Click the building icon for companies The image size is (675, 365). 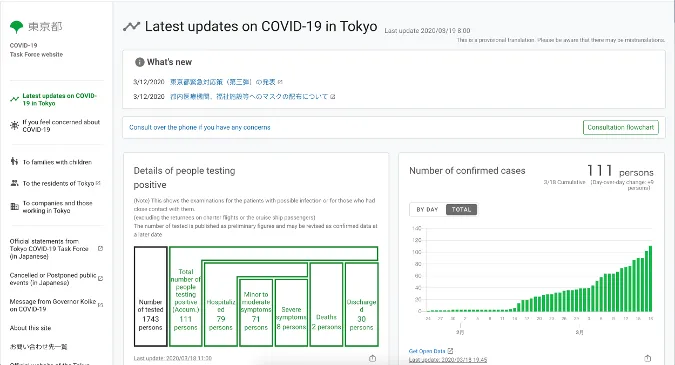coord(14,207)
